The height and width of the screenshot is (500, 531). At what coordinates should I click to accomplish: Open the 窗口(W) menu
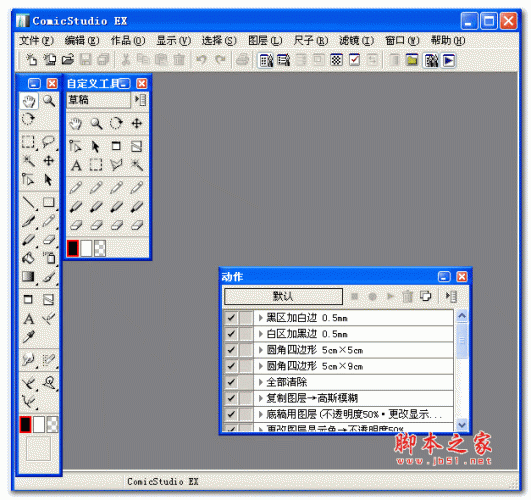402,41
